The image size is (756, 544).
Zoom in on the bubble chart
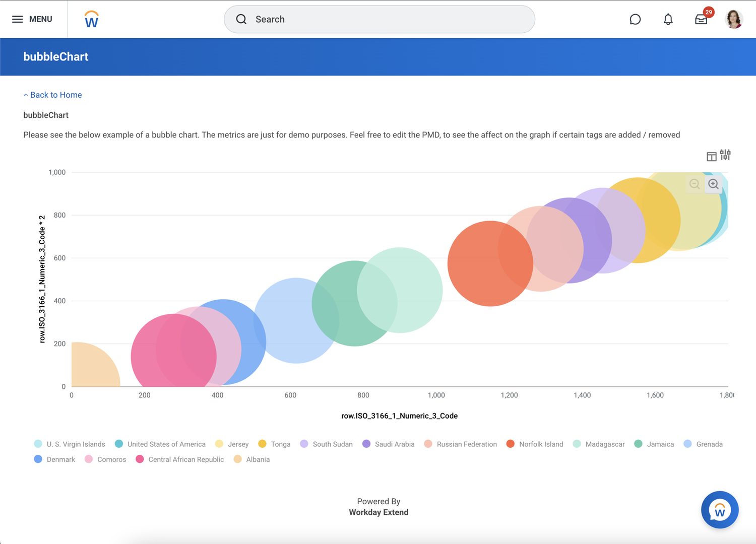[x=713, y=184]
